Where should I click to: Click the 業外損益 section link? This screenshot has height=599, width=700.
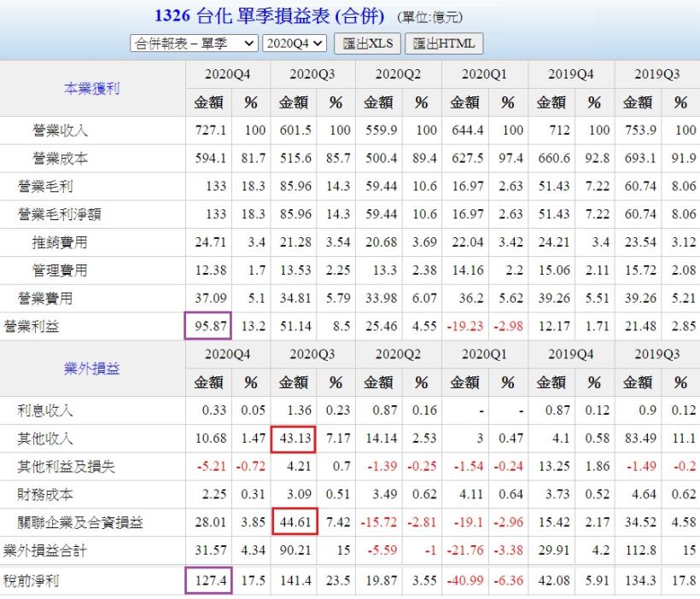92,369
